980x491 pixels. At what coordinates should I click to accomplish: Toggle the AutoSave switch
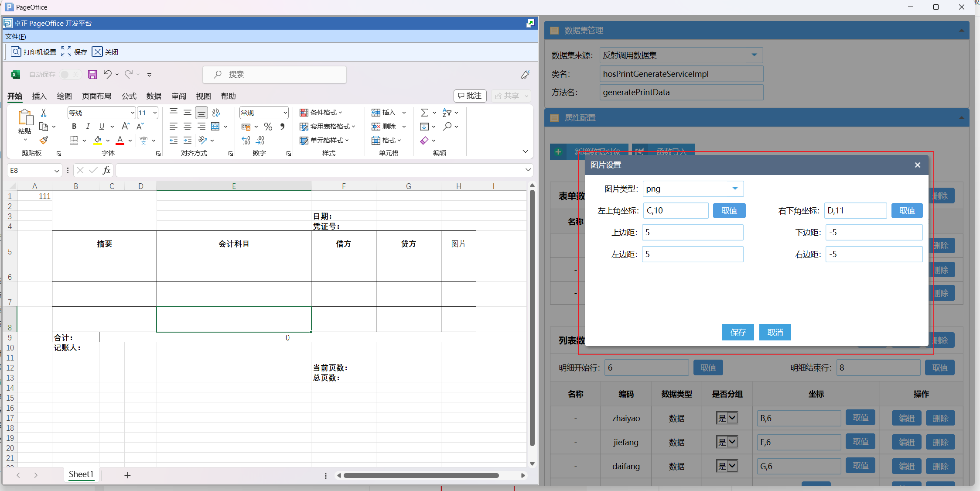point(70,75)
